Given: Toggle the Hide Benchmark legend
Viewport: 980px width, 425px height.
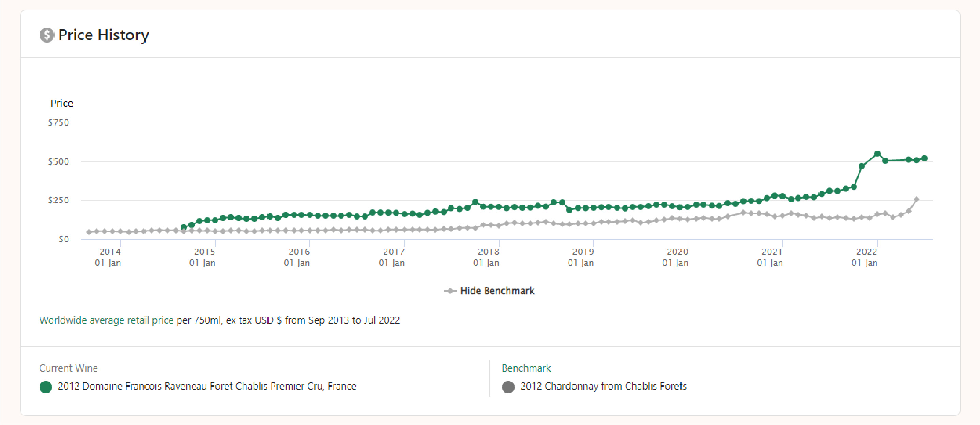Looking at the screenshot, I should 489,291.
